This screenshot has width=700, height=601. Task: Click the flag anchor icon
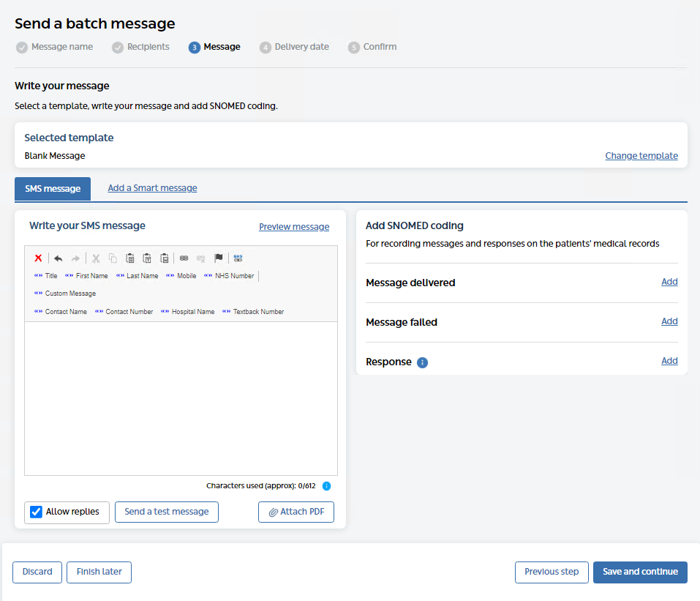218,258
